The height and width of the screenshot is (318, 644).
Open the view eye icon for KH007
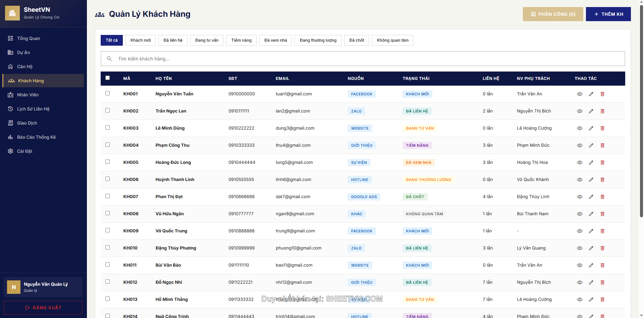click(x=580, y=197)
